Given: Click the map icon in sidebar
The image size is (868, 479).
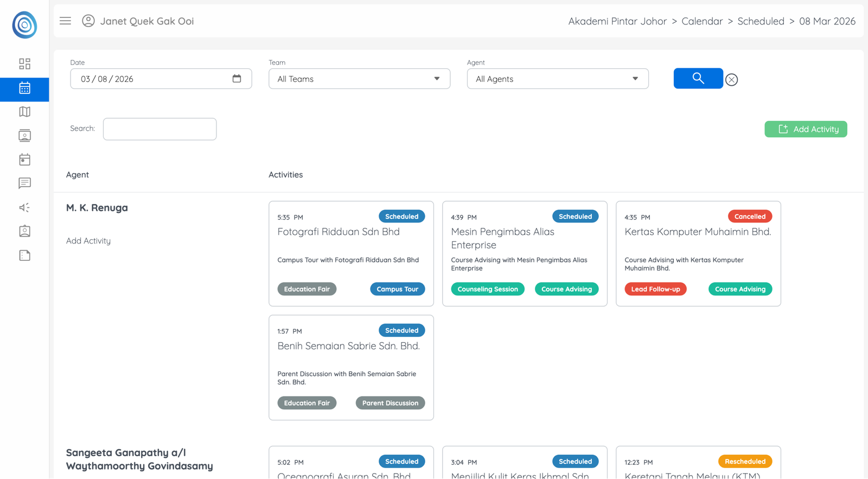Looking at the screenshot, I should tap(24, 112).
